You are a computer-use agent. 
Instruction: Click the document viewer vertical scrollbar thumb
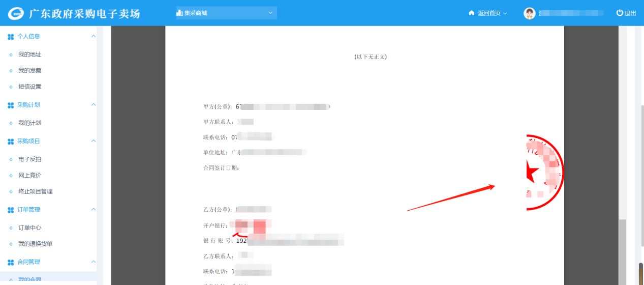click(x=623, y=252)
